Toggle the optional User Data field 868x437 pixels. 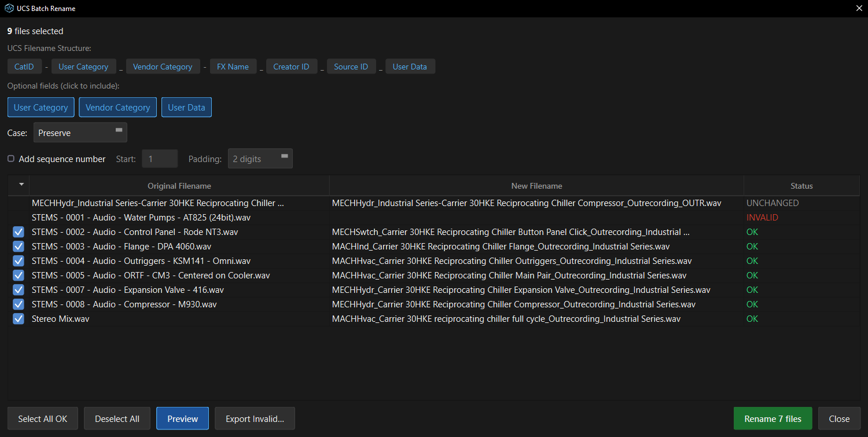pos(186,107)
